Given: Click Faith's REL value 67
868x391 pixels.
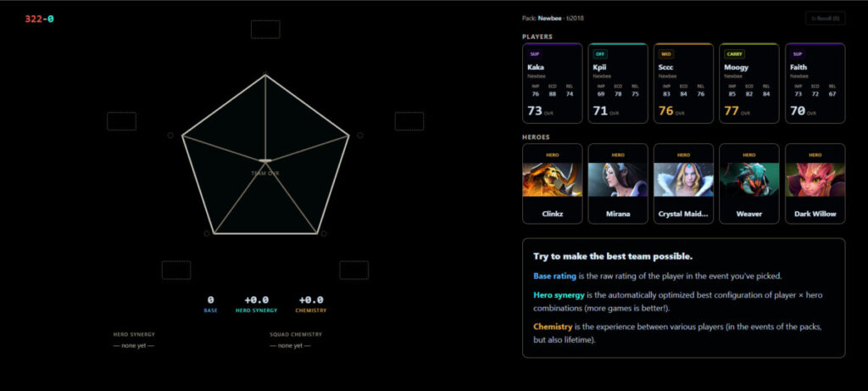Looking at the screenshot, I should (x=832, y=94).
